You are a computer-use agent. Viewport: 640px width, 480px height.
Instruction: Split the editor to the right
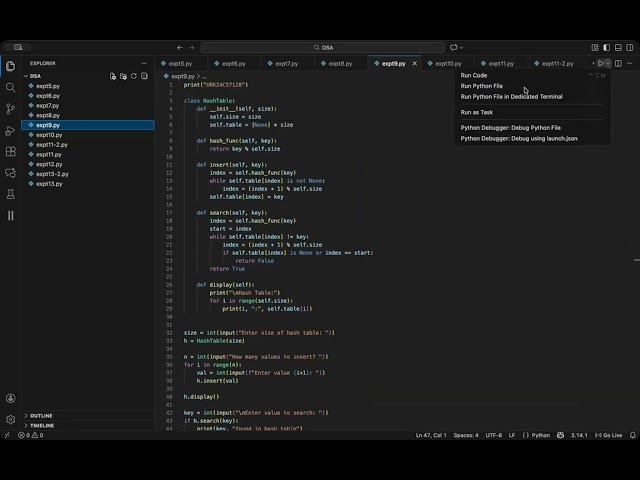[x=618, y=63]
